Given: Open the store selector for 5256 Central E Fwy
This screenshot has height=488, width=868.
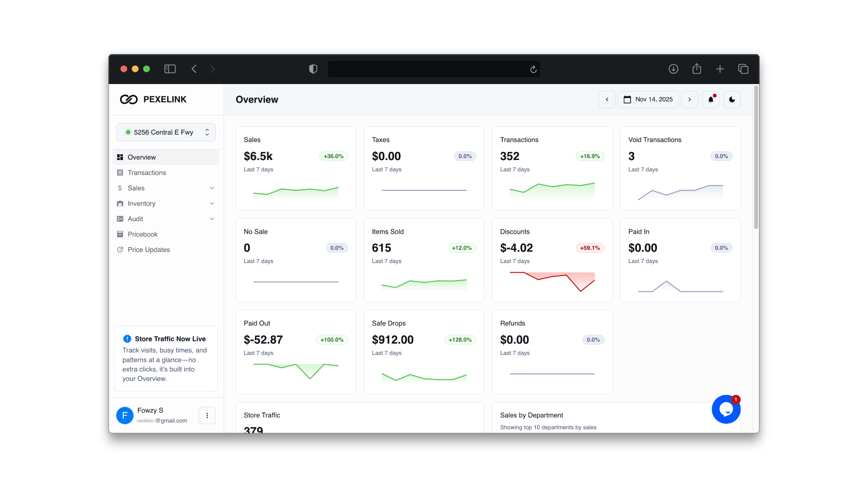Looking at the screenshot, I should (x=166, y=132).
